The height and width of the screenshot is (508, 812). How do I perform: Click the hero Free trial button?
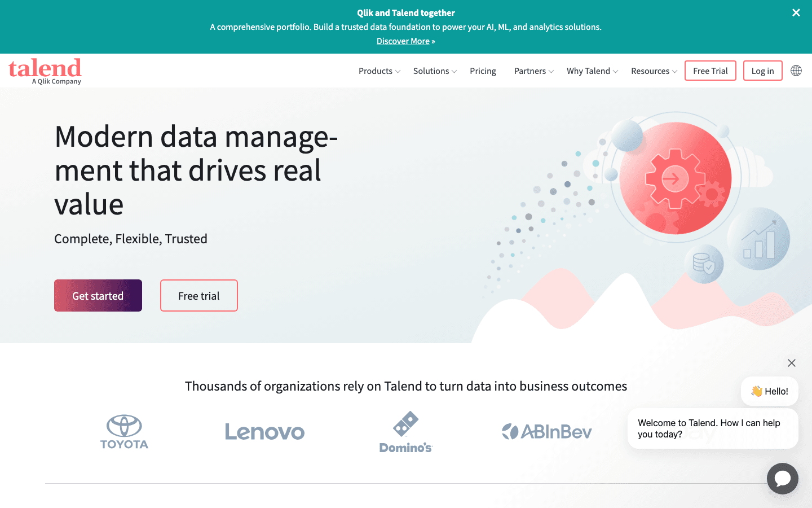[199, 296]
